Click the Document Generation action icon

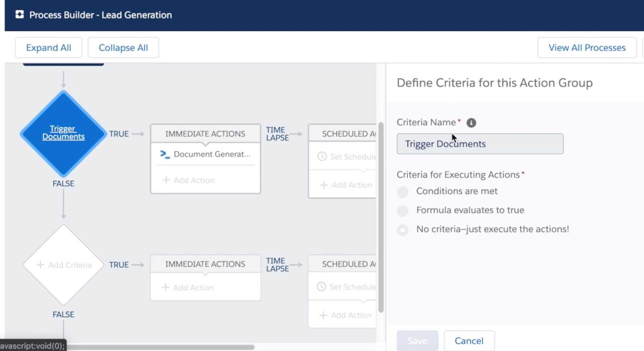pos(165,154)
